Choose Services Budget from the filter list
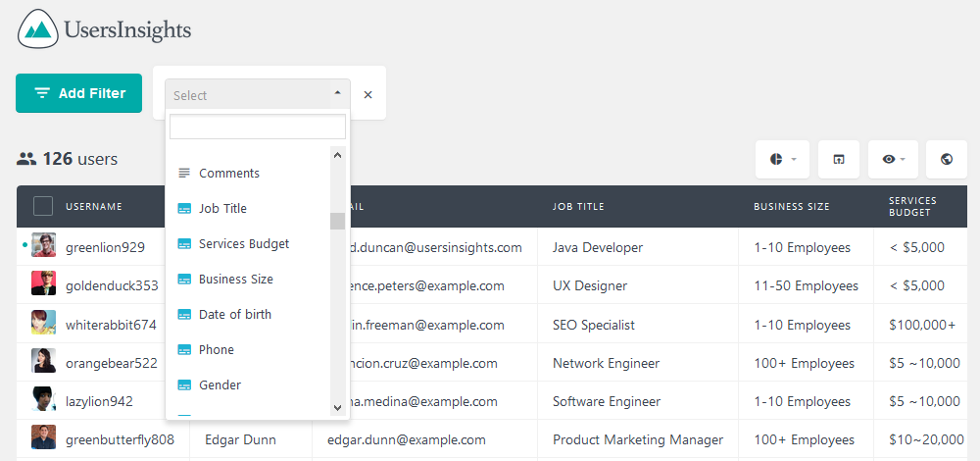This screenshot has height=461, width=980. pos(248,244)
